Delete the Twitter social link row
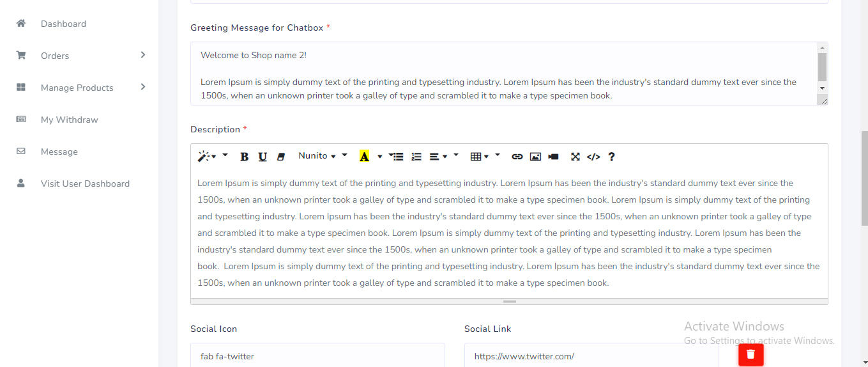Screen dimensions: 868x367 point(750,354)
